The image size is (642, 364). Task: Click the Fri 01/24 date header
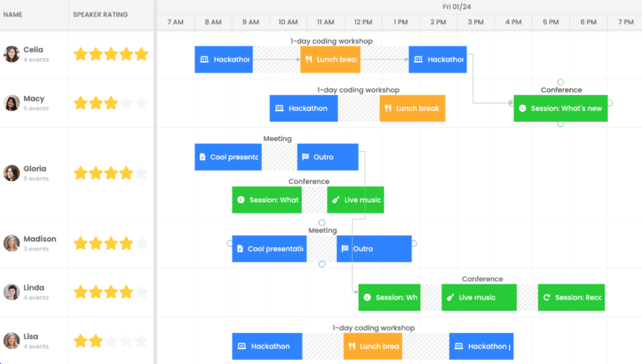pyautogui.click(x=456, y=7)
